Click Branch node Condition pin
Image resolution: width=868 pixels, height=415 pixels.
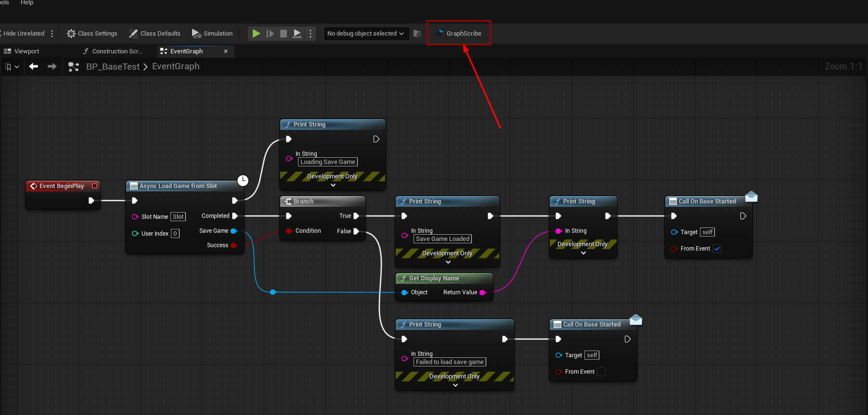(289, 231)
